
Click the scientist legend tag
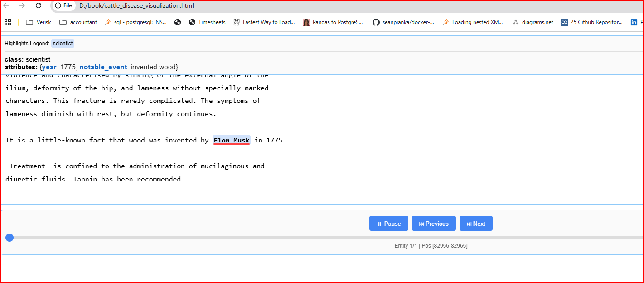coord(63,44)
